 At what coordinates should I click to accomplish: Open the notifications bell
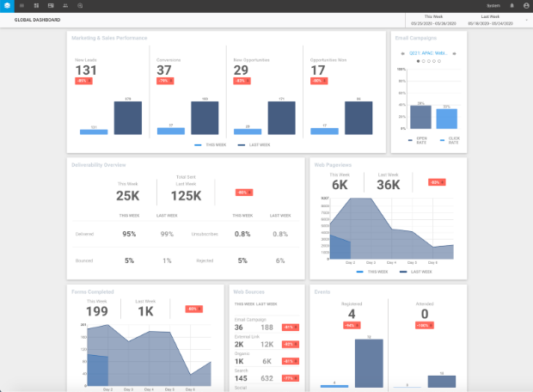click(x=512, y=6)
